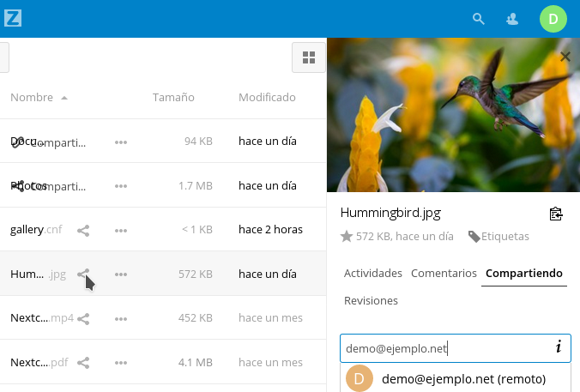The width and height of the screenshot is (580, 392).
Task: Copy the direct link clipboard icon
Action: coord(556,214)
